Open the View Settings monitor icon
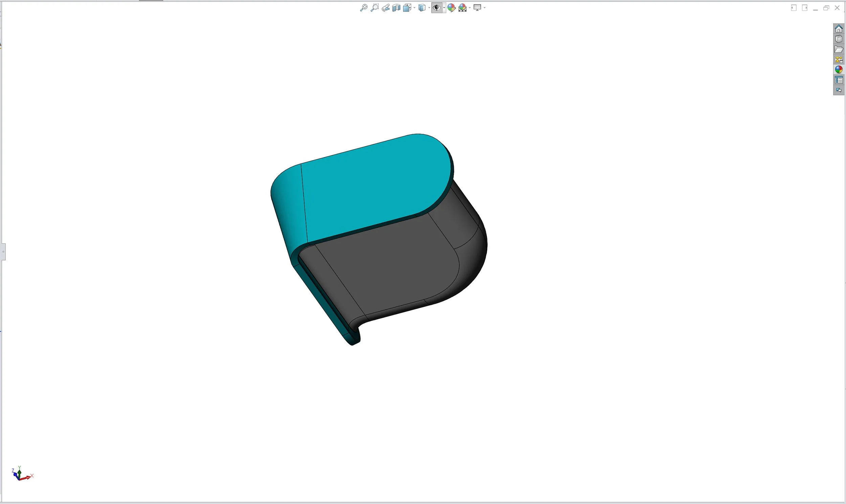The image size is (846, 504). pos(477,8)
